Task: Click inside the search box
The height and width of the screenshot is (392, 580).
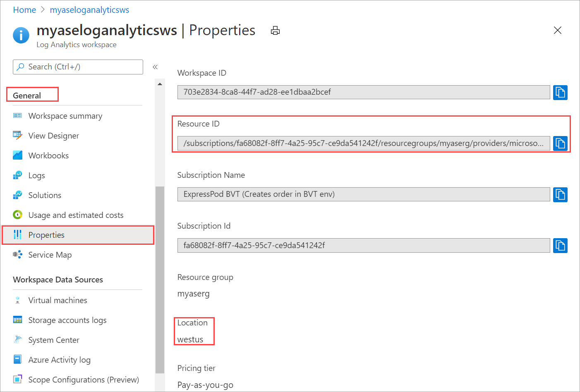Action: pyautogui.click(x=77, y=67)
